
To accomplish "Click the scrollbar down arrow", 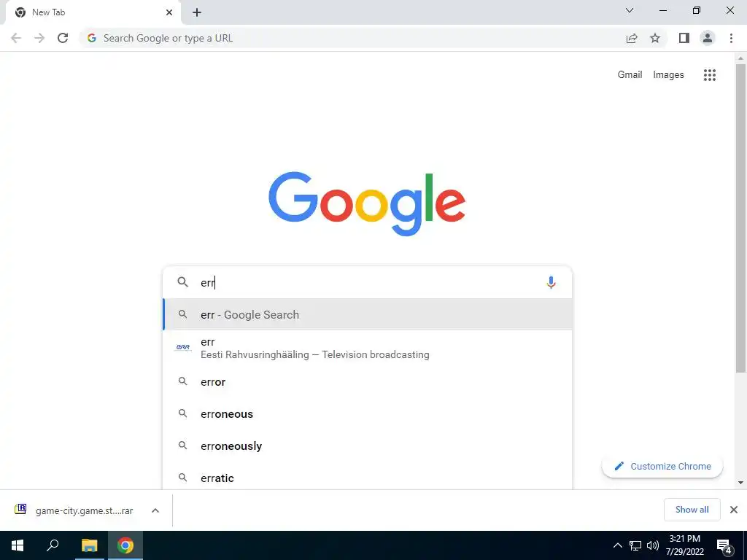I will [x=740, y=483].
